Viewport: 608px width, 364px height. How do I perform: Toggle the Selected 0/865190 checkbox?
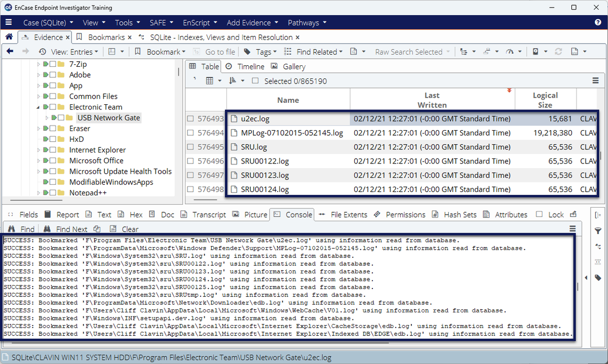pos(255,81)
